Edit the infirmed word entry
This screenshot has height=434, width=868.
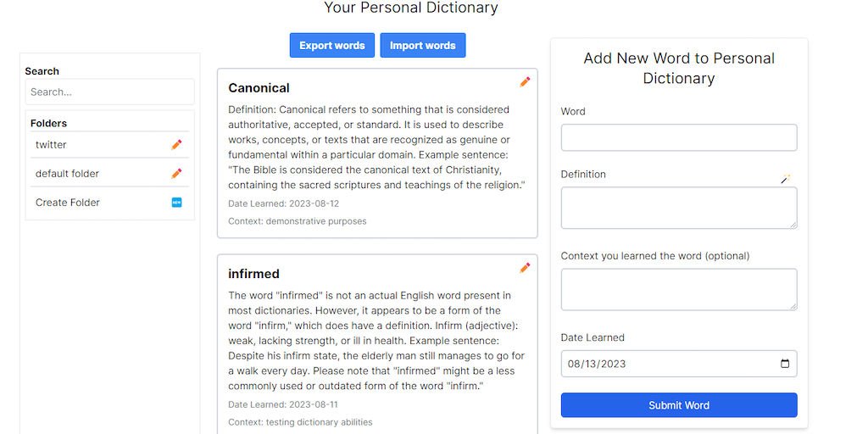point(525,268)
